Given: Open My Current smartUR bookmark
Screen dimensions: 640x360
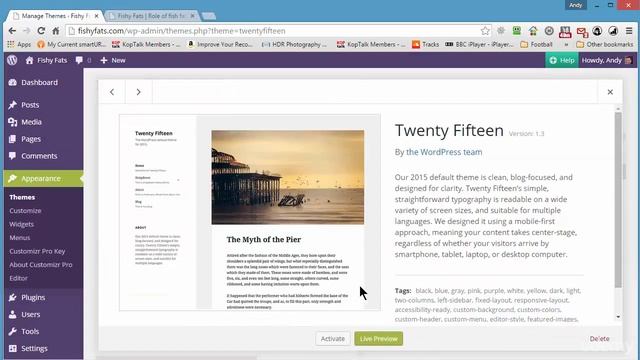Looking at the screenshot, I should (x=71, y=44).
